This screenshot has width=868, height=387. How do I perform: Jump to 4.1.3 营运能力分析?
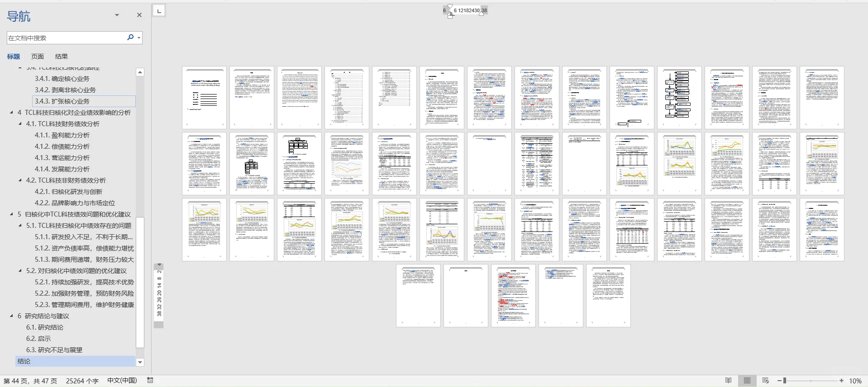(x=62, y=158)
